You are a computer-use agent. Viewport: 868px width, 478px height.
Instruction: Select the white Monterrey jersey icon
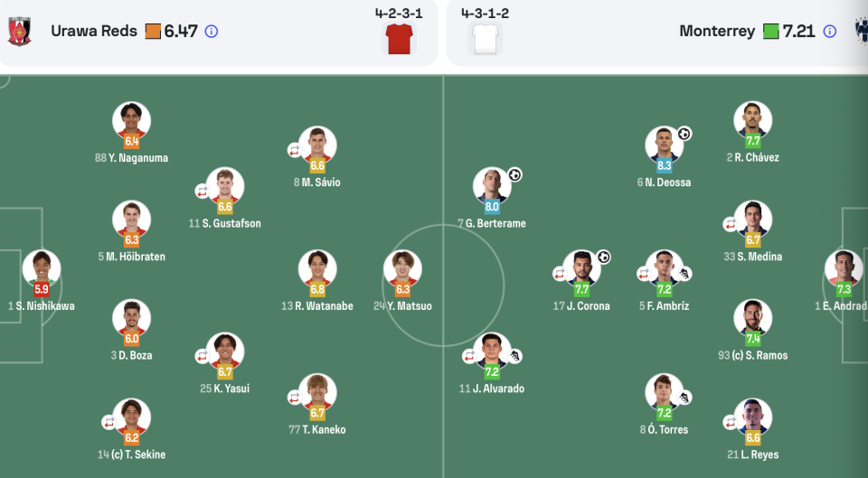click(485, 39)
